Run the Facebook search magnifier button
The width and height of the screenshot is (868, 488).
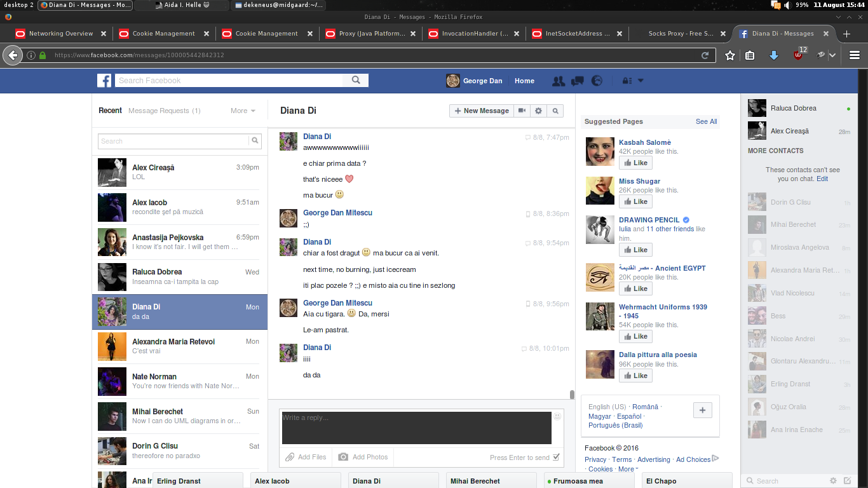(x=356, y=80)
